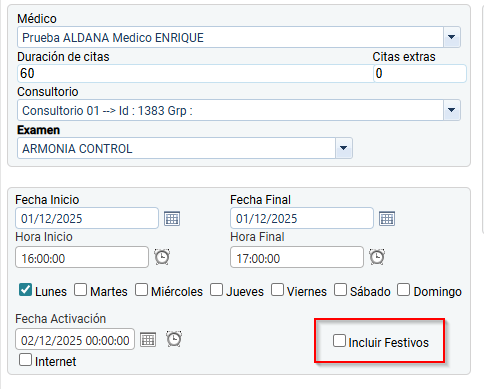Viewport: 484px width, 389px height.
Task: Open the Hora Inicio clock picker
Action: pos(162,257)
